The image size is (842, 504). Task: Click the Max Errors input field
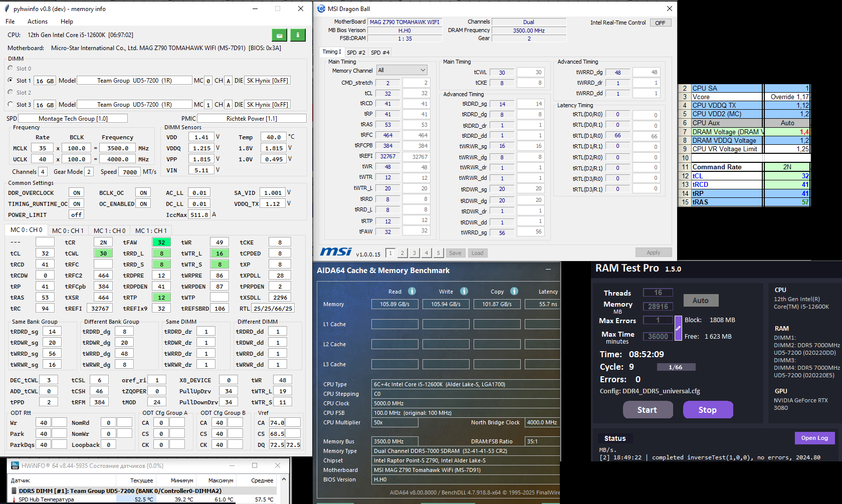658,320
